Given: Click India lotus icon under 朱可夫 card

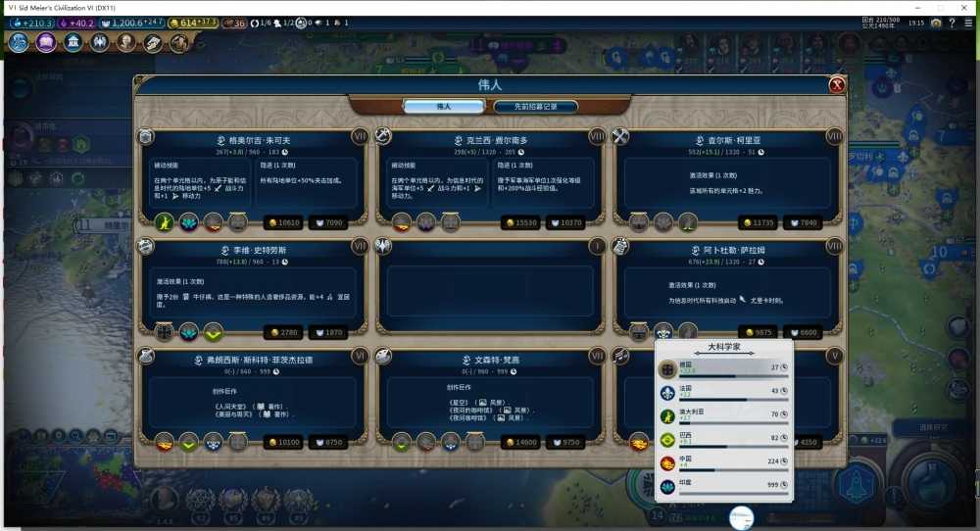Looking at the screenshot, I should tap(189, 221).
